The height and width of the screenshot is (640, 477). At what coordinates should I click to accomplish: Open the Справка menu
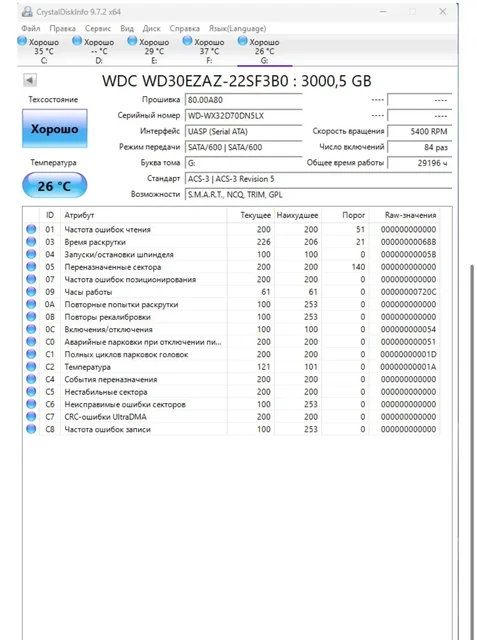pos(185,28)
